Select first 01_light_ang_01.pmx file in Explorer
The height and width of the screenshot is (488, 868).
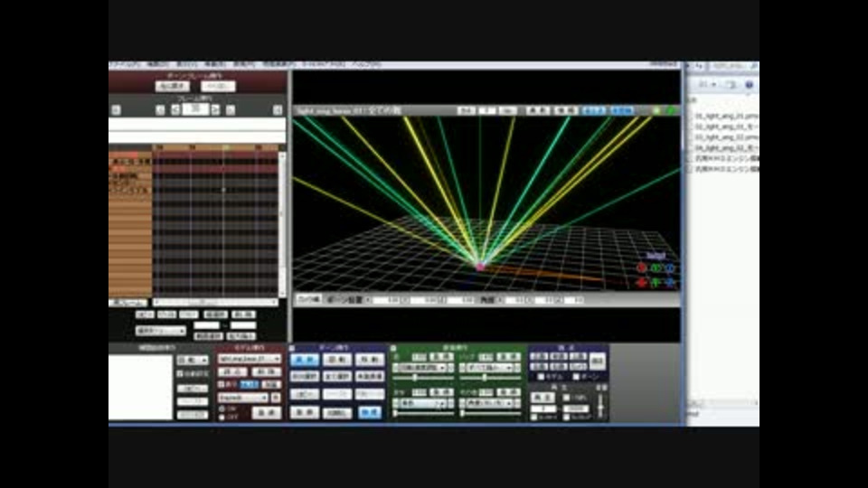click(726, 117)
